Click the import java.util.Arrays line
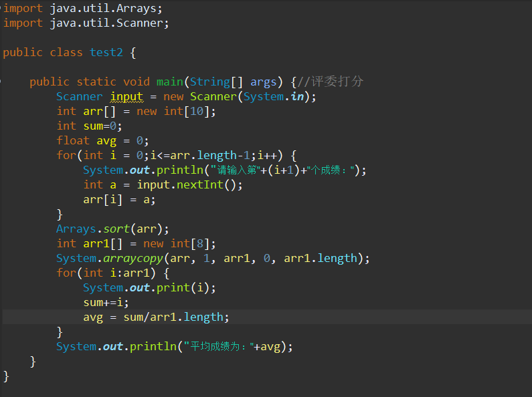 coord(83,9)
